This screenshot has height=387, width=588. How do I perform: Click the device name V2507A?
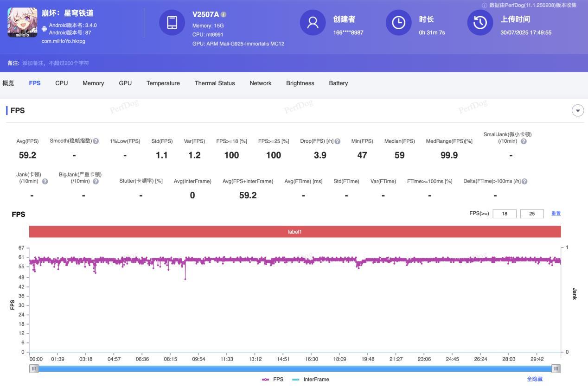(x=205, y=14)
